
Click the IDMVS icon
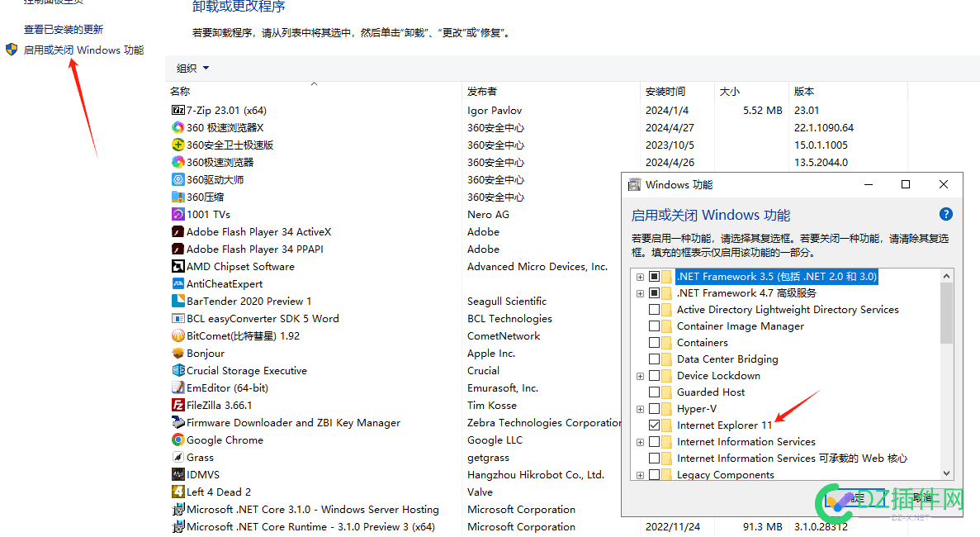pyautogui.click(x=178, y=474)
